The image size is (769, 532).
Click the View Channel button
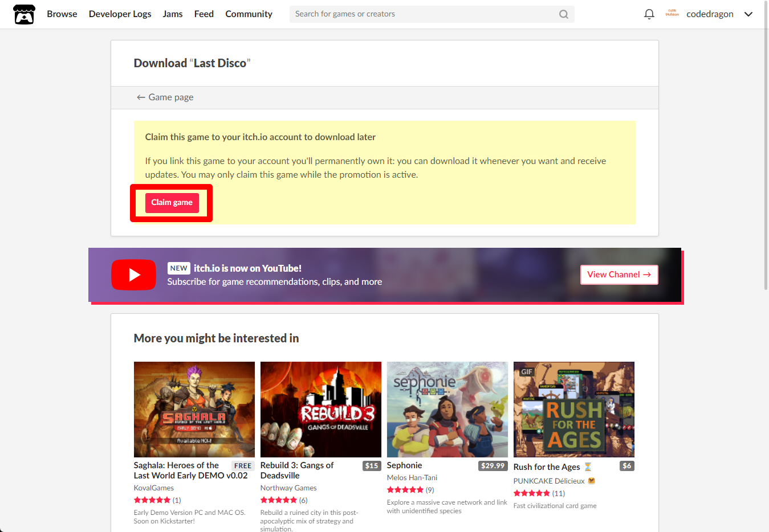[619, 275]
